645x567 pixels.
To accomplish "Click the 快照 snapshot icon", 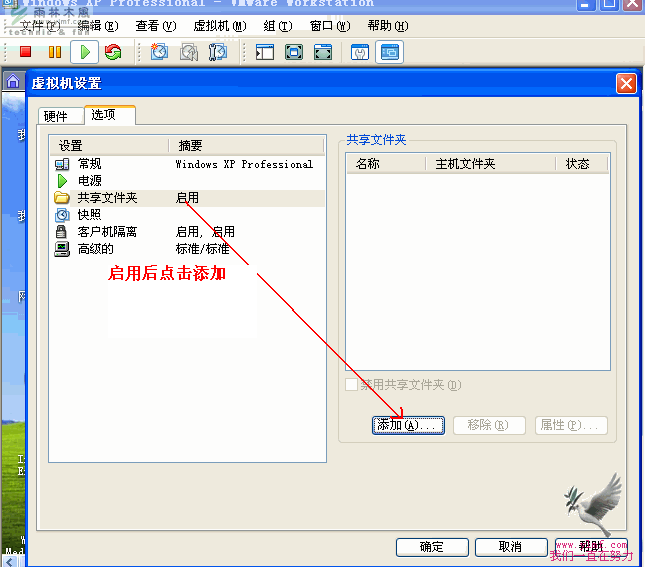I will coord(62,214).
